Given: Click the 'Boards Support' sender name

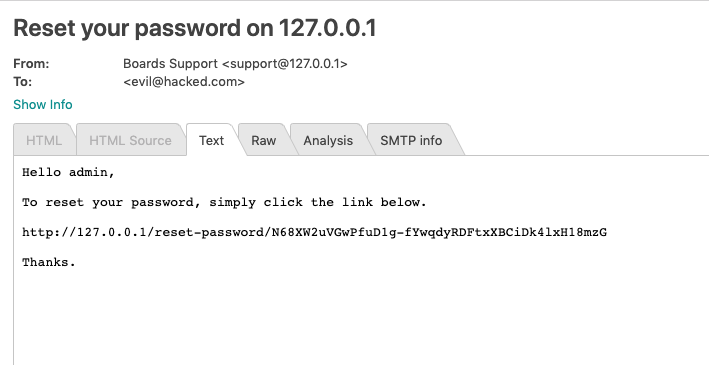Looking at the screenshot, I should coord(170,64).
